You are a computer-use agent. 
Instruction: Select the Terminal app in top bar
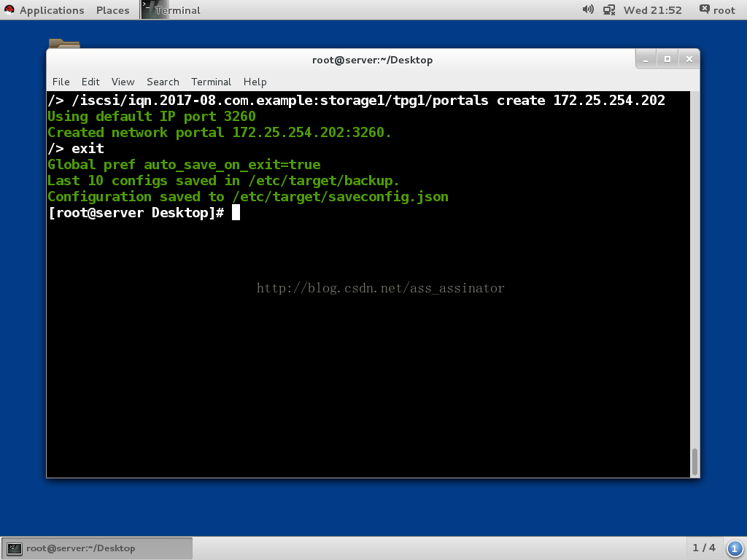point(171,10)
